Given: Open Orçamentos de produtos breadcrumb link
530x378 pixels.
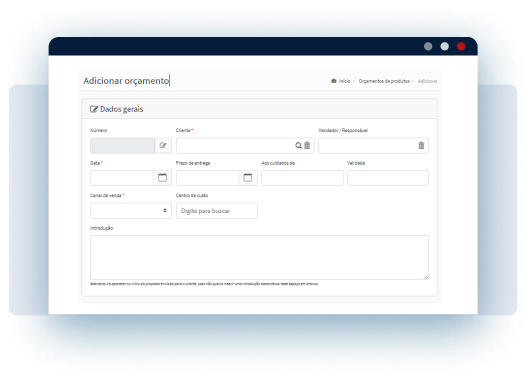Looking at the screenshot, I should coord(384,81).
